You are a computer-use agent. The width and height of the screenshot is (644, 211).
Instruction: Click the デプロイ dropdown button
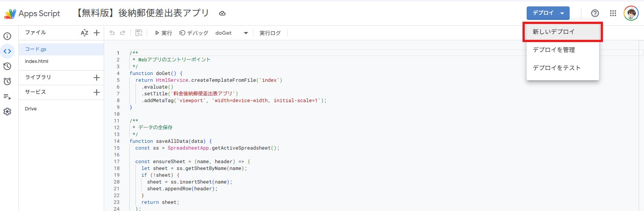(548, 13)
